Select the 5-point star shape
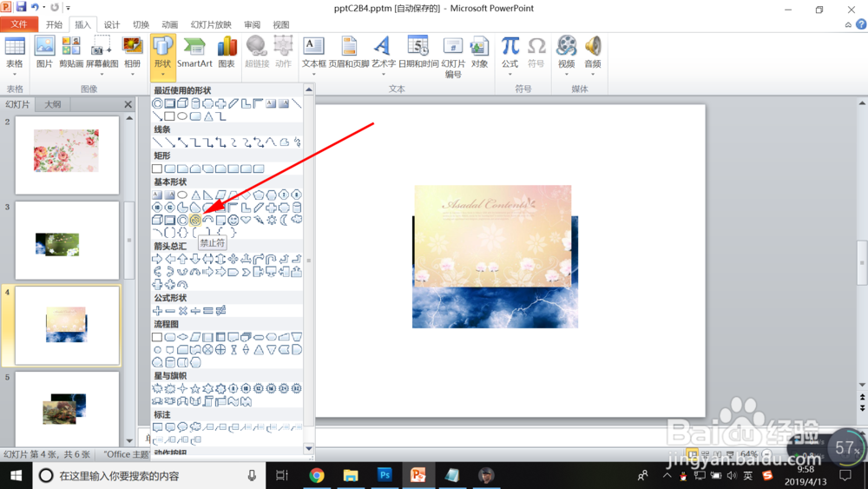The image size is (868, 489). point(194,389)
